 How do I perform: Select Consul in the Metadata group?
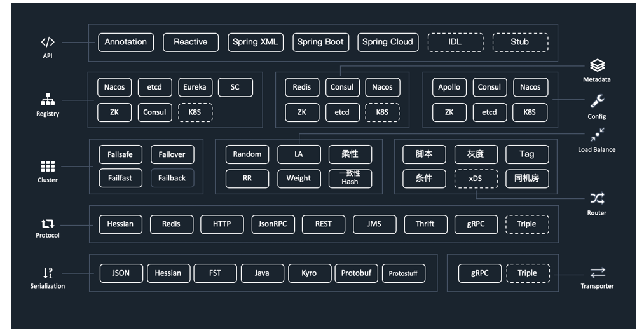[342, 88]
